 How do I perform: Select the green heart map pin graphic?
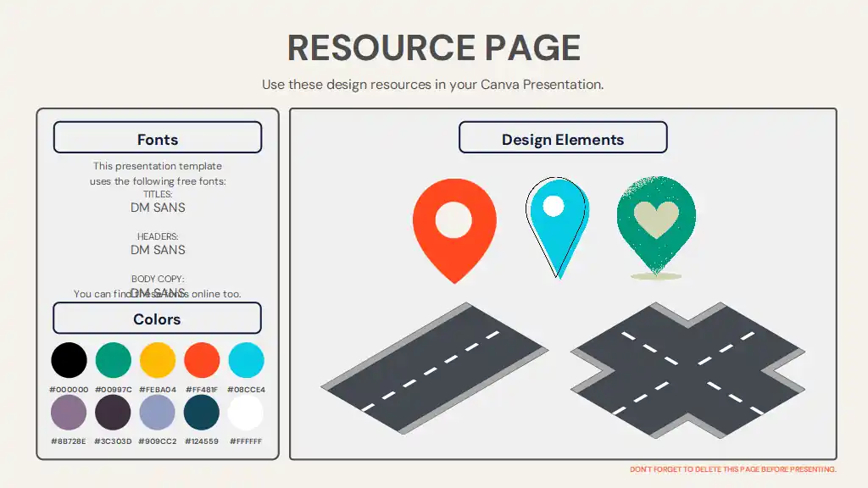click(x=657, y=227)
